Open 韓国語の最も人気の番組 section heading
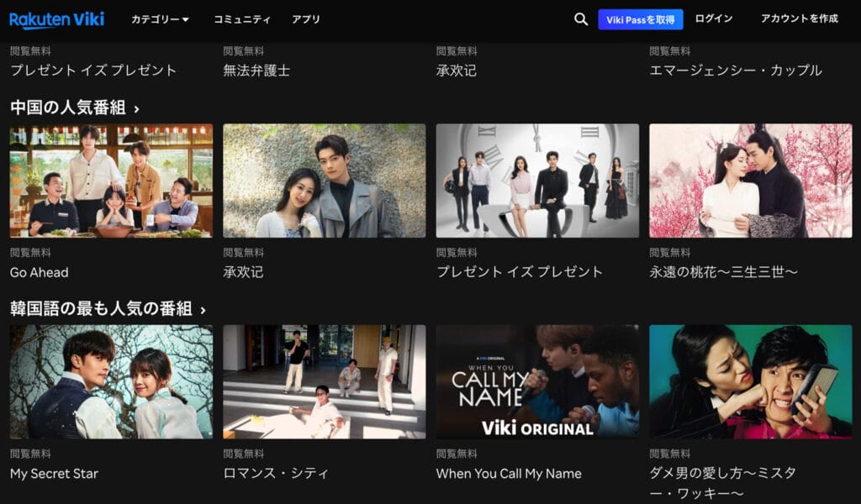861x504 pixels. 101,309
